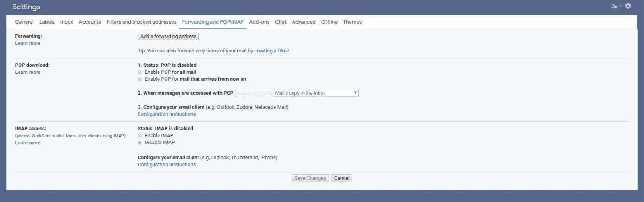Screen dimensions: 644x202
Task: Open the POP message handling dropdown
Action: coord(297,93)
